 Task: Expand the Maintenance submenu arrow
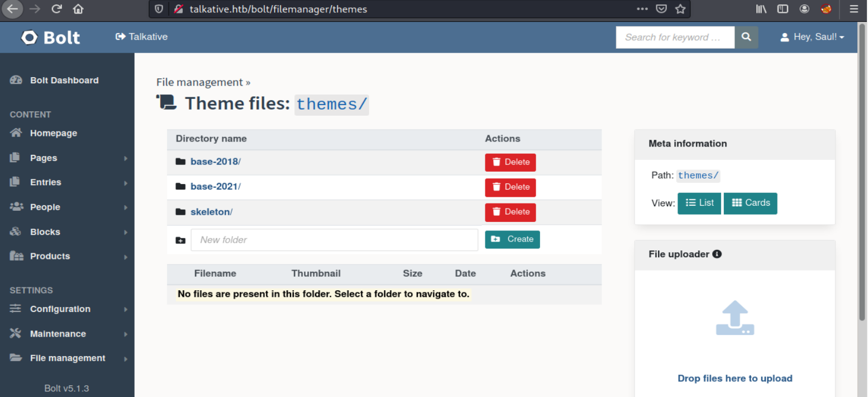pos(126,334)
